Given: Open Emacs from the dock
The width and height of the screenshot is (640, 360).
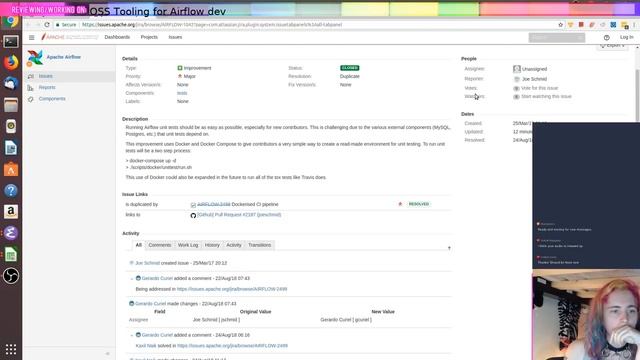Looking at the screenshot, I should click(11, 233).
